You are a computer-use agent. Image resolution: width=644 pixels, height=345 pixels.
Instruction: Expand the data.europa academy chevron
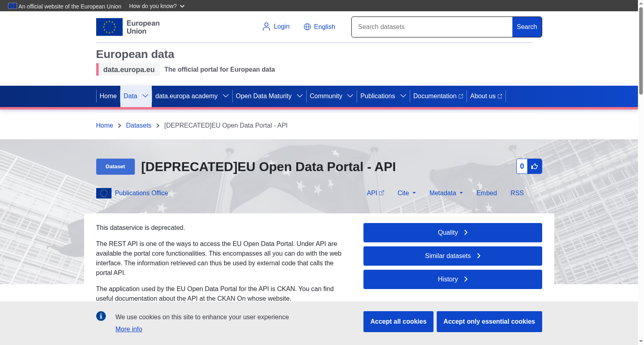pyautogui.click(x=226, y=96)
